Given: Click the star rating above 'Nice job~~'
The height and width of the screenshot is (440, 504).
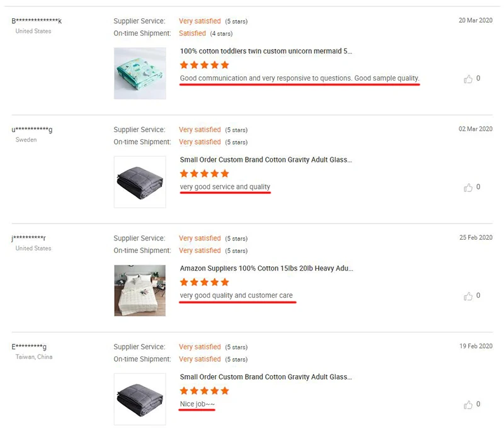Looking at the screenshot, I should tap(204, 391).
